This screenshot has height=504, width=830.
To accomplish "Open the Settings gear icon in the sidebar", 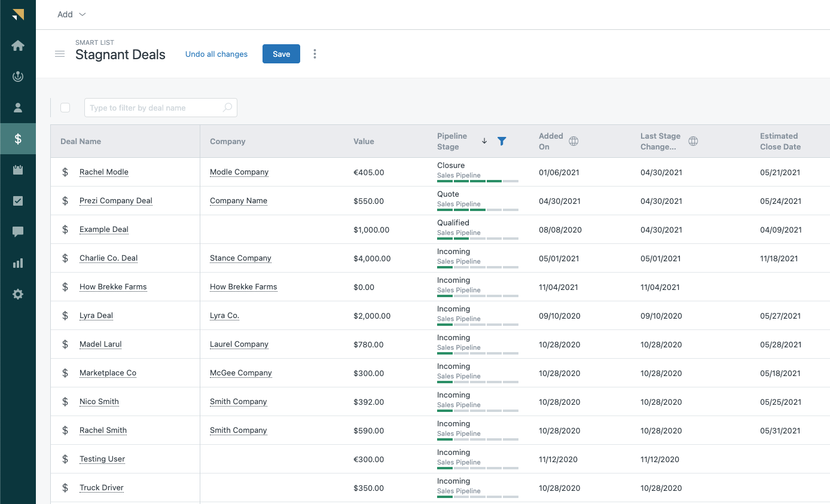I will click(x=18, y=294).
